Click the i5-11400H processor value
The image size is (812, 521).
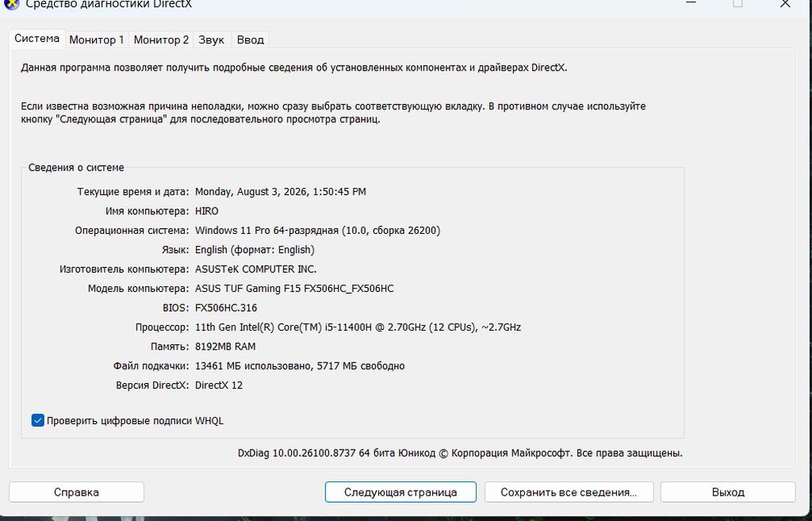pyautogui.click(x=358, y=328)
